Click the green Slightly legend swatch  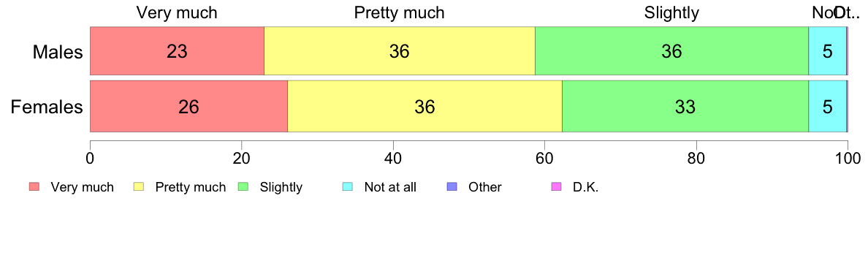243,187
